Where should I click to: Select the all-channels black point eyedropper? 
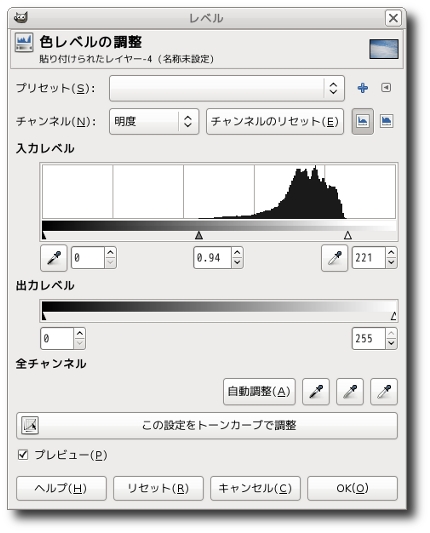[316, 391]
